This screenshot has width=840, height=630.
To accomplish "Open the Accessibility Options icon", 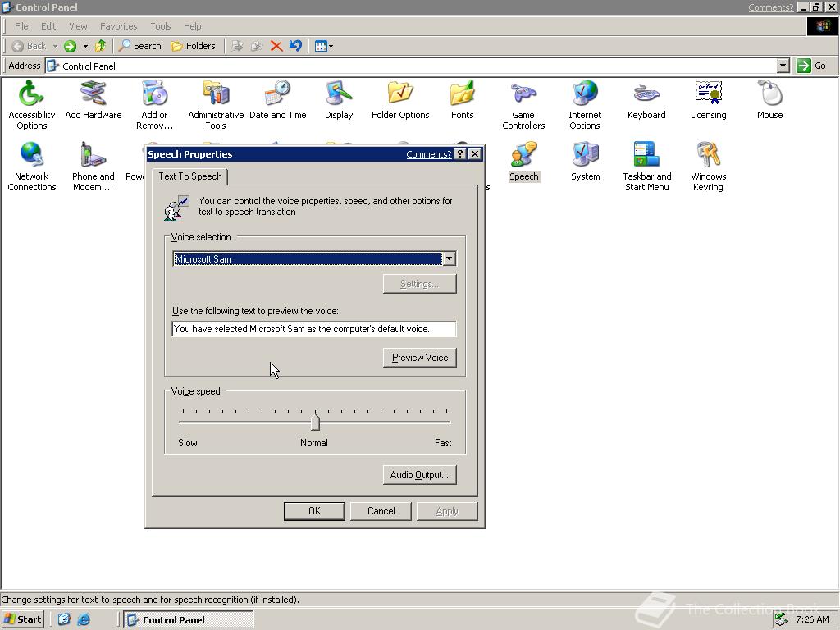I will [x=32, y=105].
